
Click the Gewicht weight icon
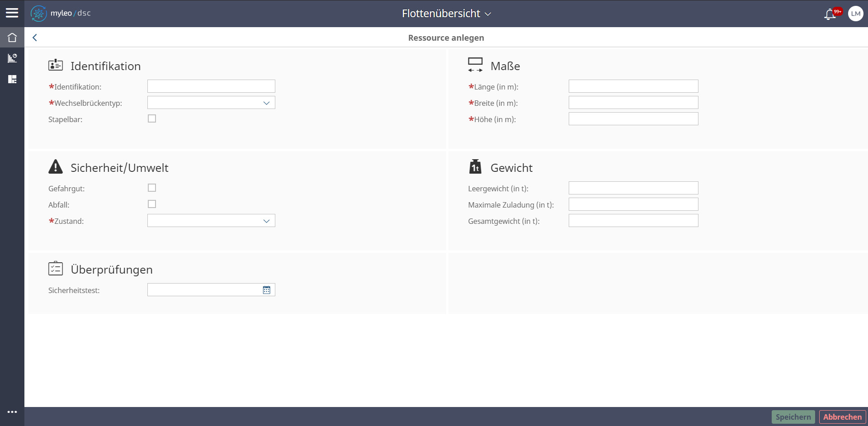coord(475,166)
